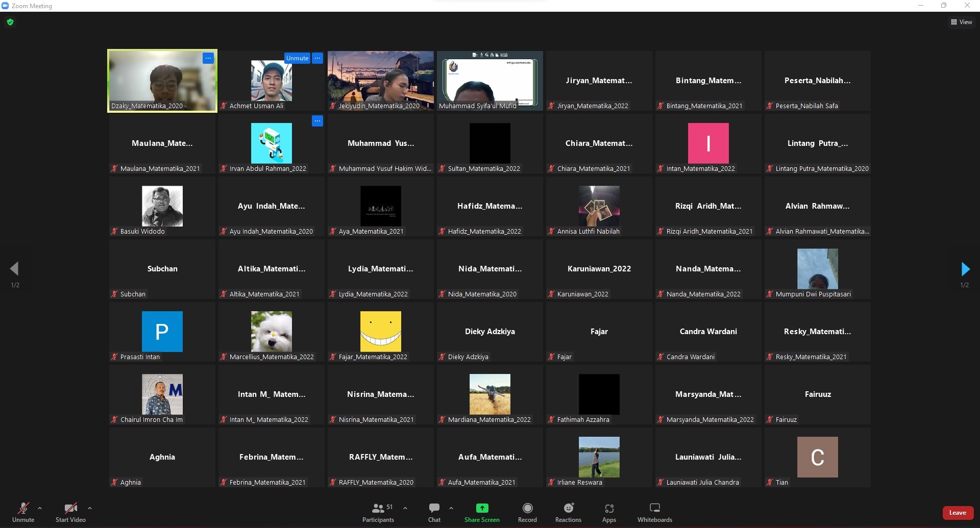Viewport: 980px width, 528px height.
Task: Open the Reactions menu
Action: (x=568, y=512)
